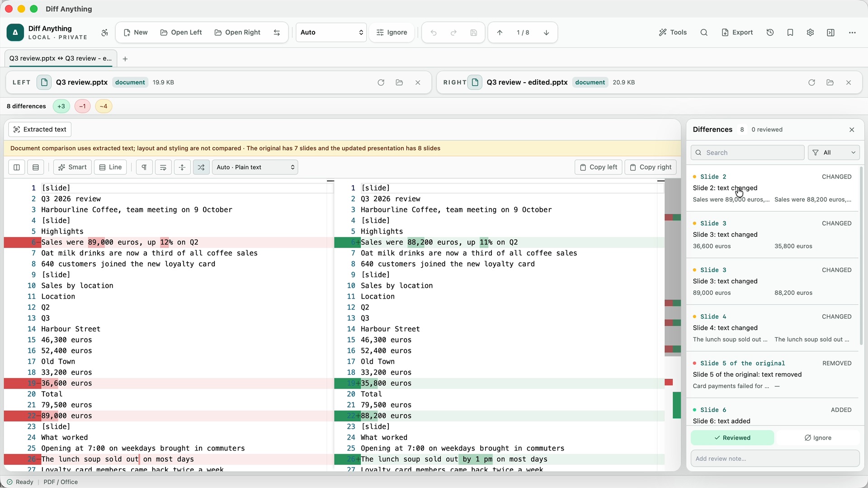Jump to next difference arrow

coord(546,33)
